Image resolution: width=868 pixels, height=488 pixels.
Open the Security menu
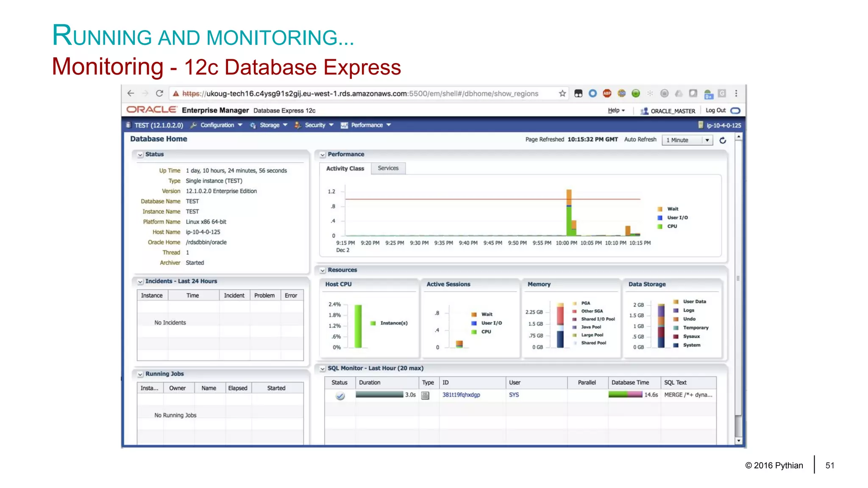coord(319,125)
